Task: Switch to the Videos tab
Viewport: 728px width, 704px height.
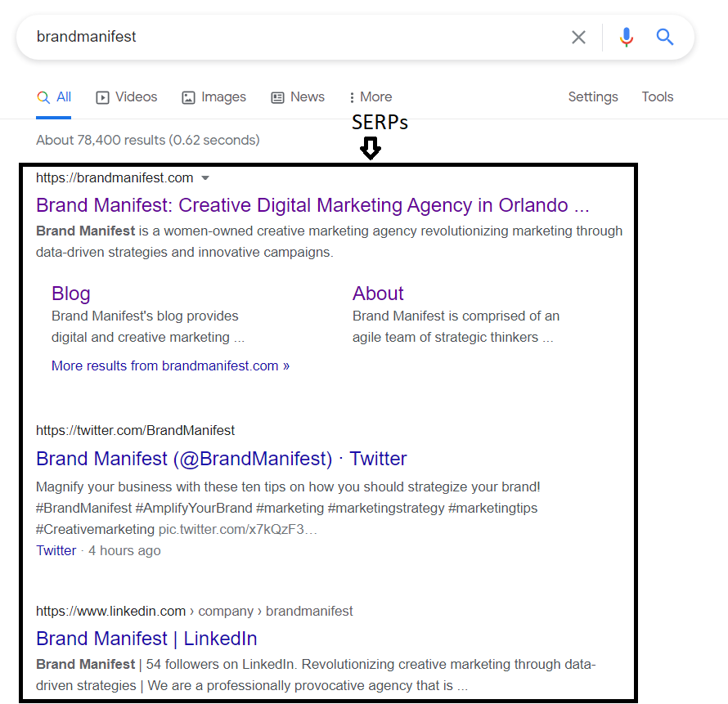Action: click(x=127, y=97)
